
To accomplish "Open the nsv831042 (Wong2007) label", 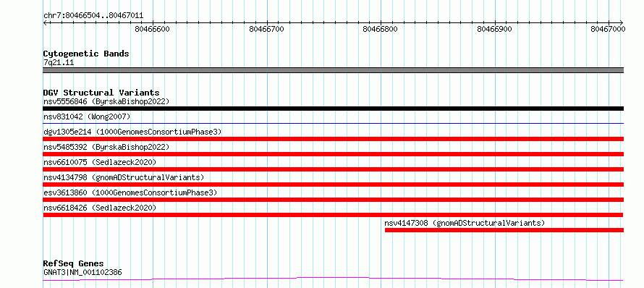I will click(87, 117).
